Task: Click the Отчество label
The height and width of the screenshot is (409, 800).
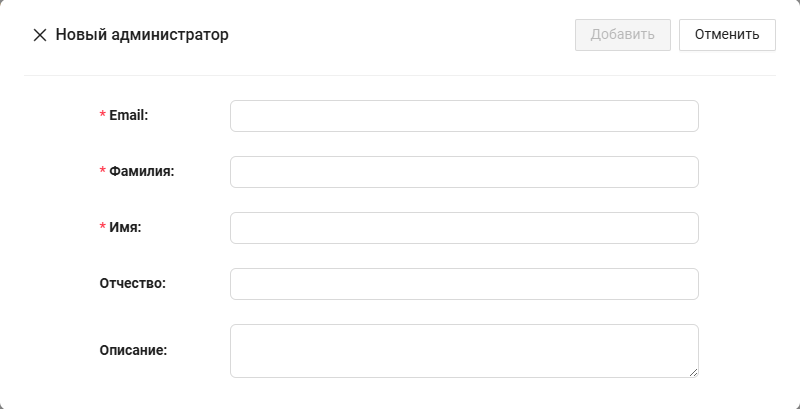Action: (x=132, y=283)
